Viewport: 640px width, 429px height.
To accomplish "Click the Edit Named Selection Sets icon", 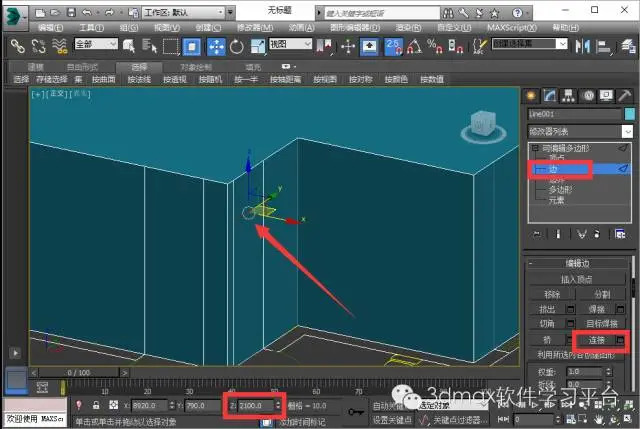I will [x=480, y=46].
